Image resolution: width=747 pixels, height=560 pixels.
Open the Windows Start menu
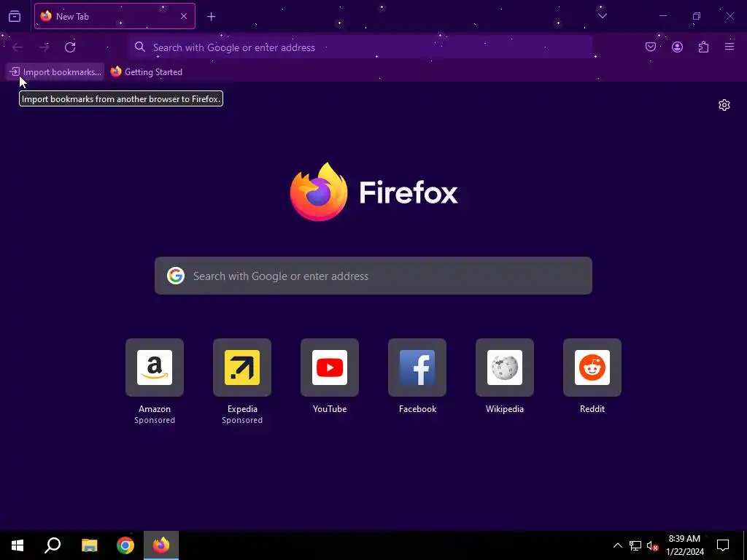coord(18,545)
